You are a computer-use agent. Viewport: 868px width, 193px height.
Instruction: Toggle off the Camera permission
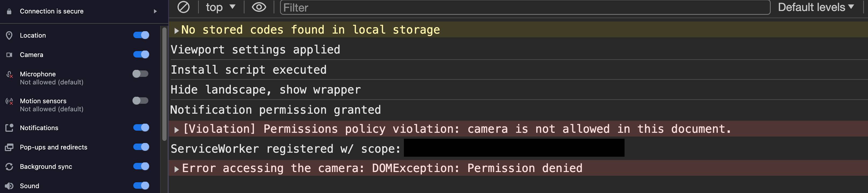[x=141, y=54]
